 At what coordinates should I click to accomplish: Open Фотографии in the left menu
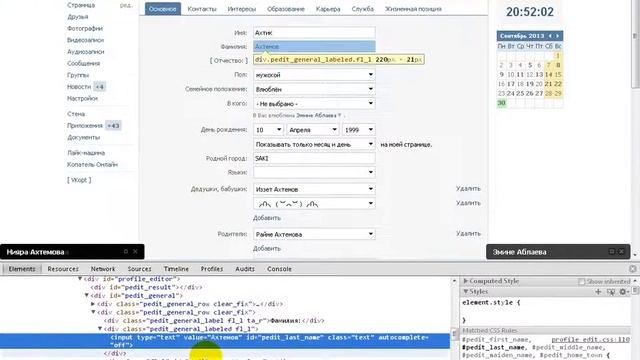pos(85,29)
